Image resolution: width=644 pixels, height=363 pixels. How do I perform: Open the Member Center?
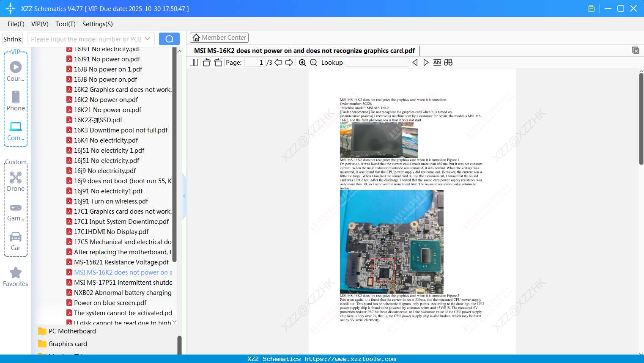219,38
